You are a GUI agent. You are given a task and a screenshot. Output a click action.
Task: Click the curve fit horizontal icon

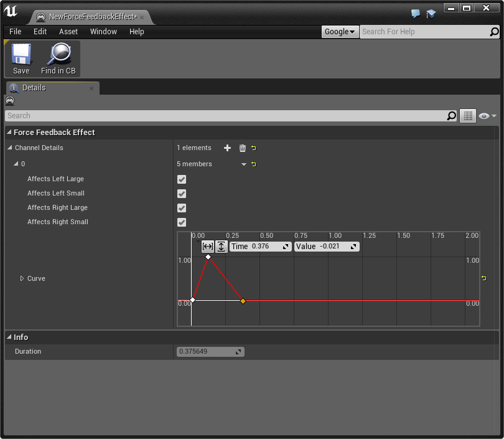point(208,247)
